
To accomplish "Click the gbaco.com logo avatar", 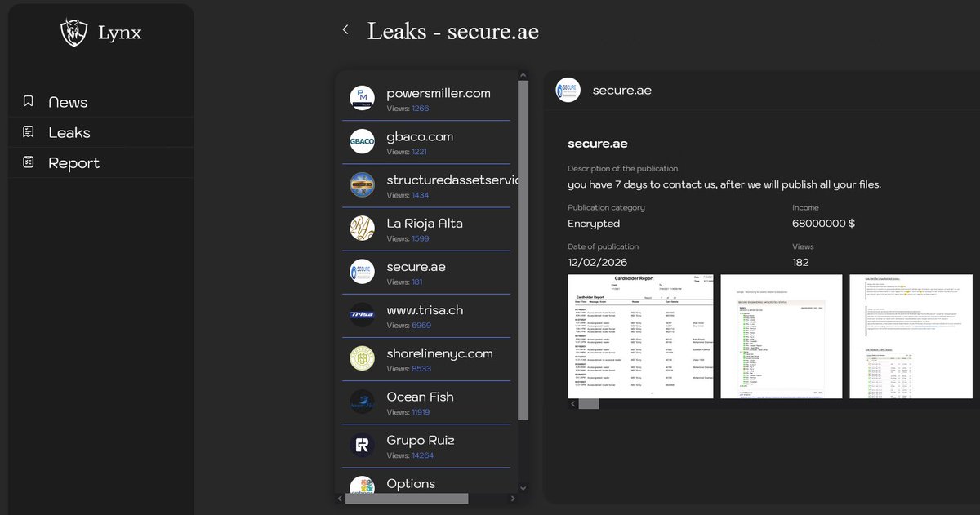I will (362, 141).
